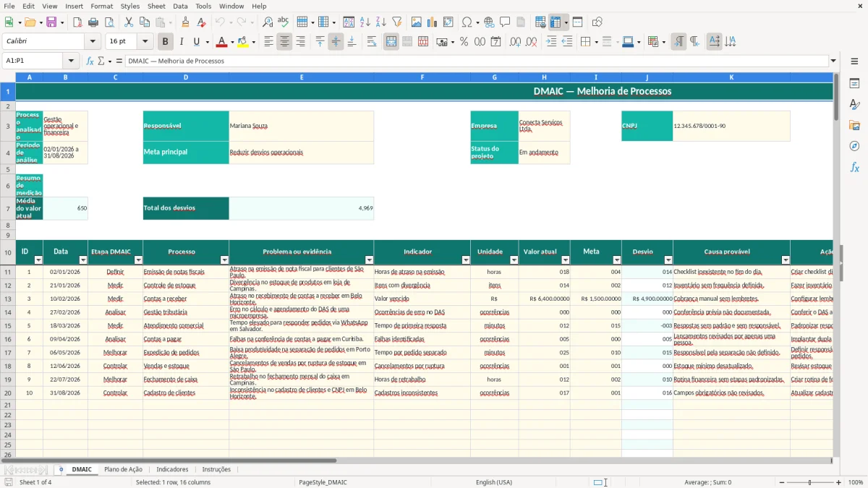Open the Font Size dropdown
Viewport: 868px width, 488px height.
[x=145, y=42]
